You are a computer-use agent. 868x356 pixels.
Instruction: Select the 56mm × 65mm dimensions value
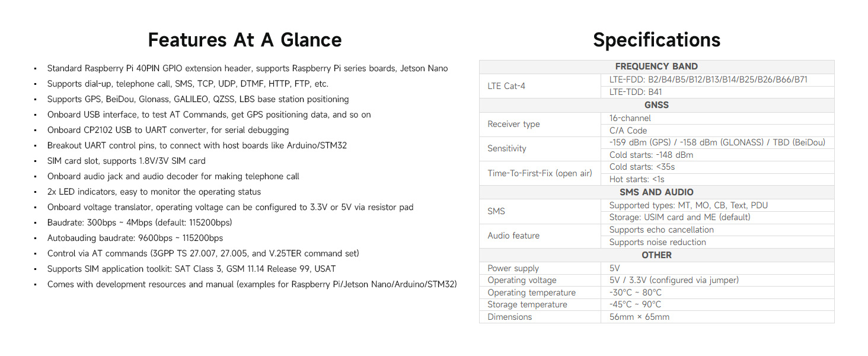coord(717,317)
